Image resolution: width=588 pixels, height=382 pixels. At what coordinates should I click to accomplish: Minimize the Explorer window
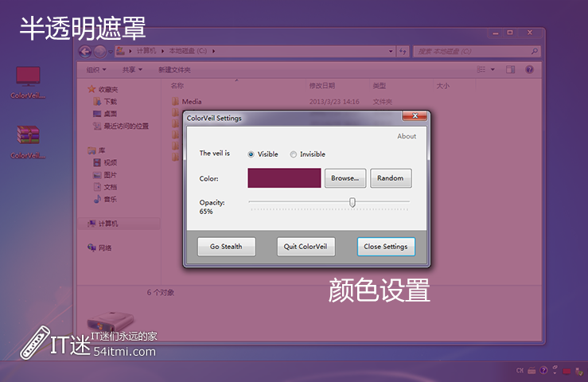click(496, 33)
